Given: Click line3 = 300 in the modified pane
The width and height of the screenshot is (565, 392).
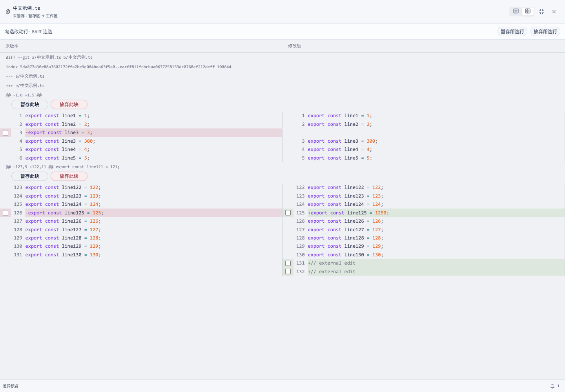Looking at the screenshot, I should pos(343,141).
